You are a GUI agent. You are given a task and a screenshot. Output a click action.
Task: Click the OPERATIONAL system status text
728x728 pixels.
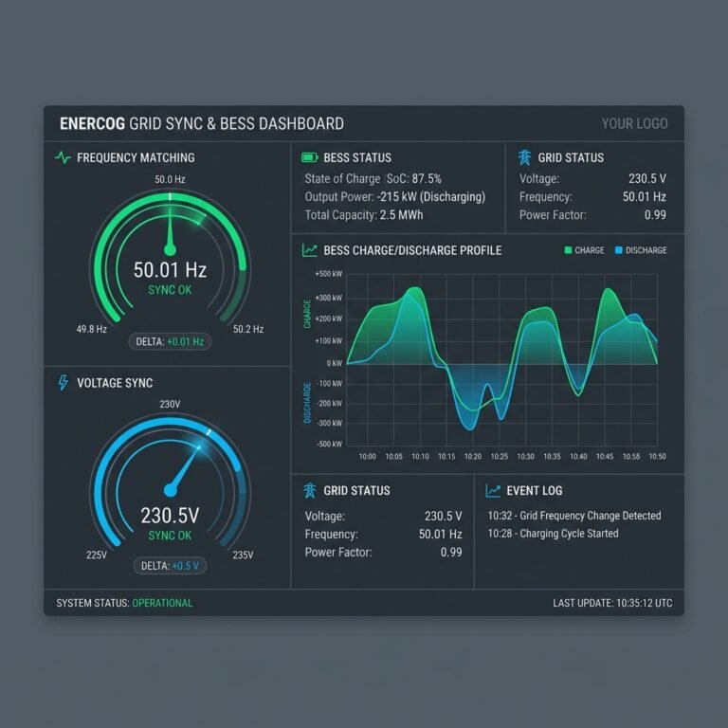point(162,603)
